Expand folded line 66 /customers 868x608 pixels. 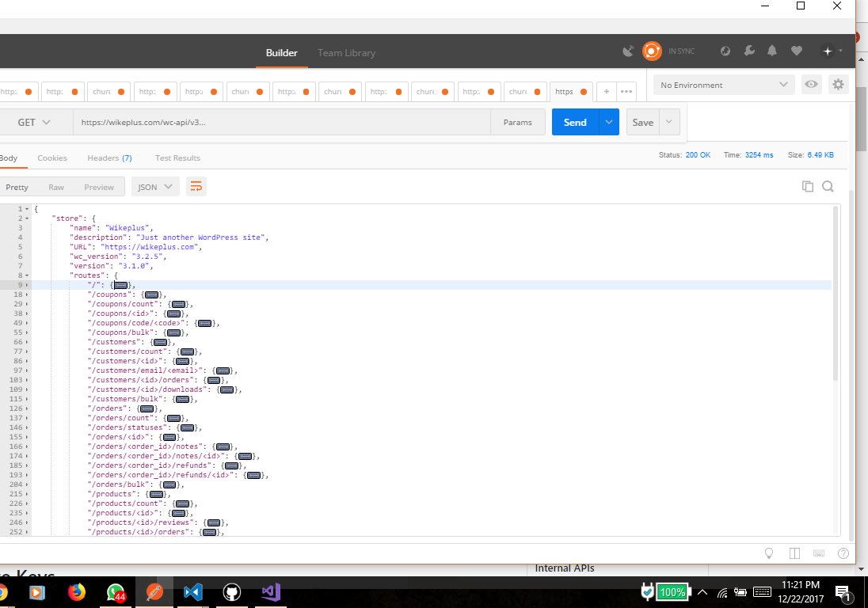click(x=27, y=342)
